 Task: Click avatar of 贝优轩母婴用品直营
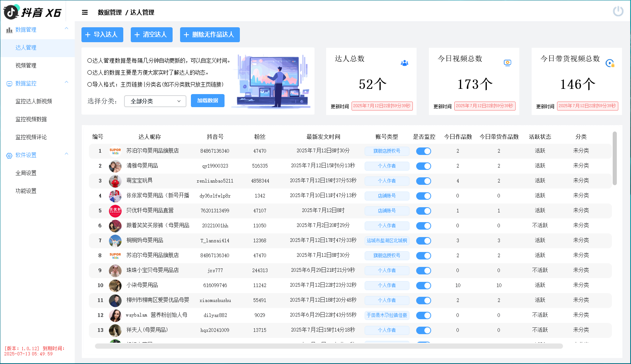click(x=115, y=211)
